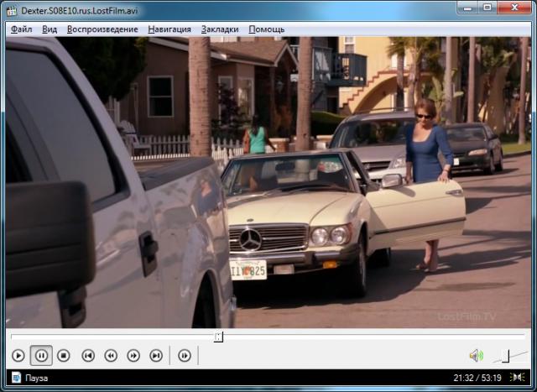
Task: Click the 21:32 / 53:19 time display
Action: click(x=477, y=378)
